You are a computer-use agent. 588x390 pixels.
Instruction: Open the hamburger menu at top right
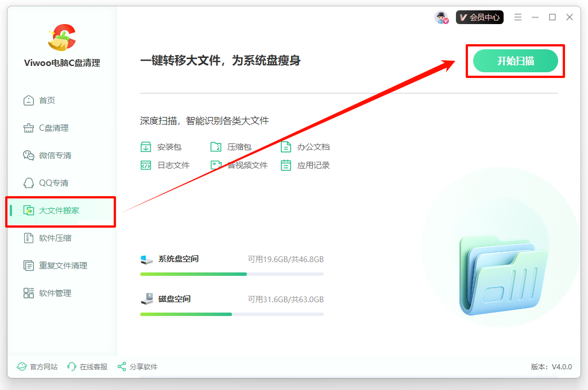coord(517,17)
